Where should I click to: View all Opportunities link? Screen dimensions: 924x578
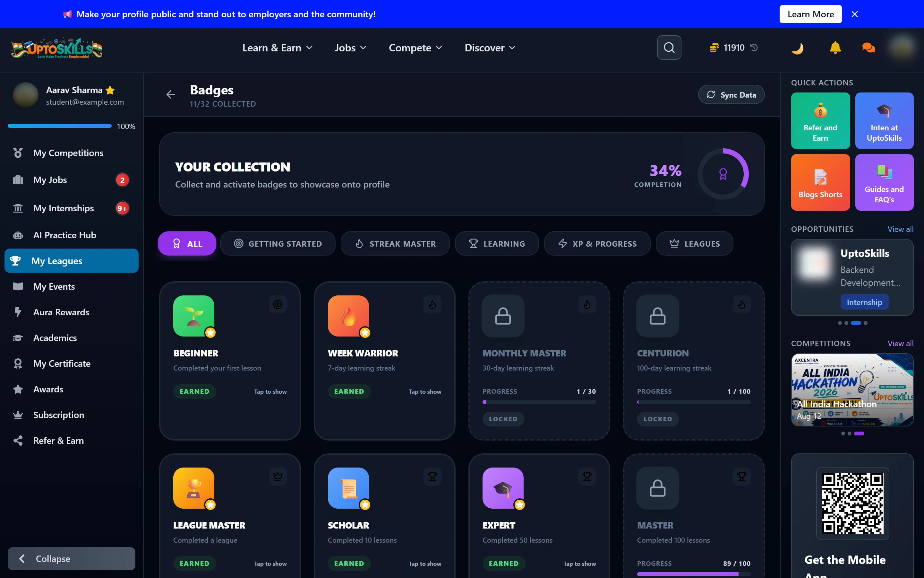tap(900, 229)
